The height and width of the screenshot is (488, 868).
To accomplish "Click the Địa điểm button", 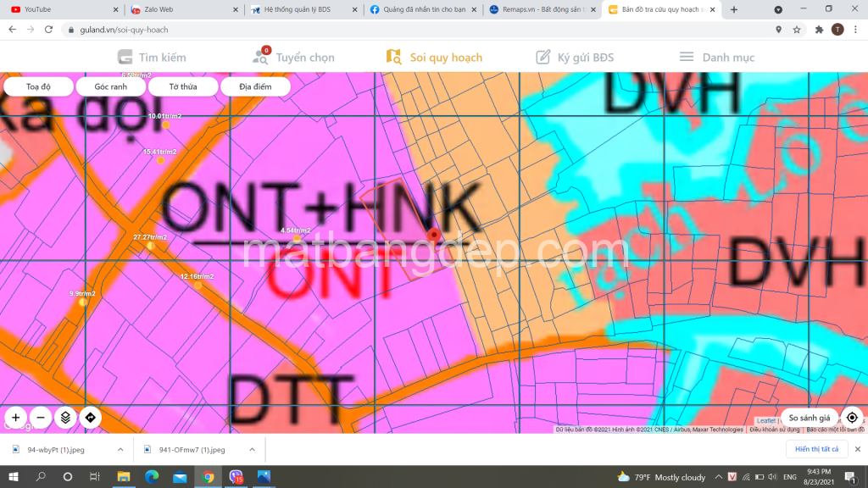I will click(x=255, y=86).
